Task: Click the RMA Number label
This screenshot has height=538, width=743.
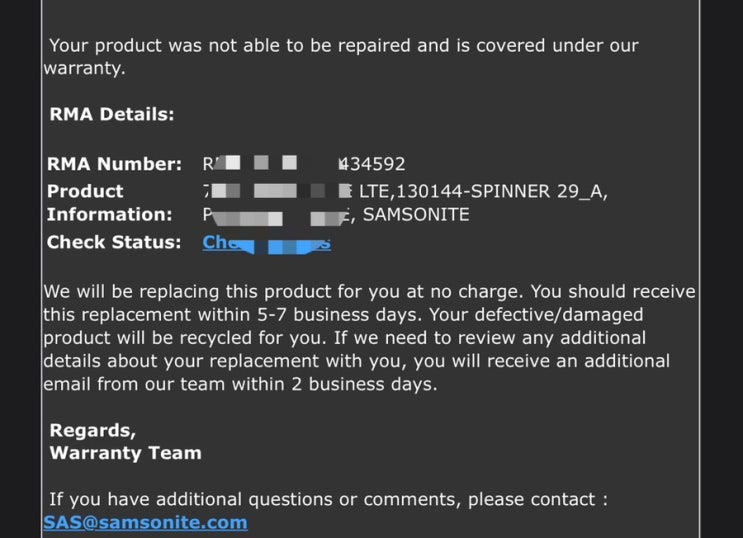Action: [x=114, y=164]
